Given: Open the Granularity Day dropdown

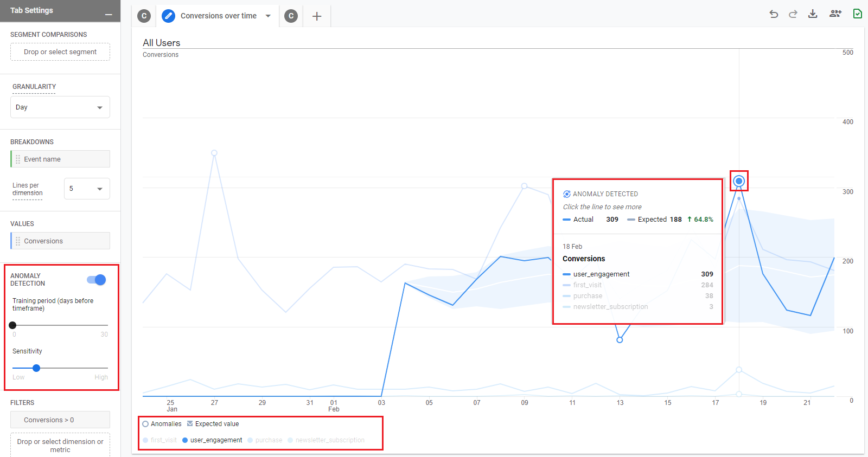Looking at the screenshot, I should pos(60,107).
